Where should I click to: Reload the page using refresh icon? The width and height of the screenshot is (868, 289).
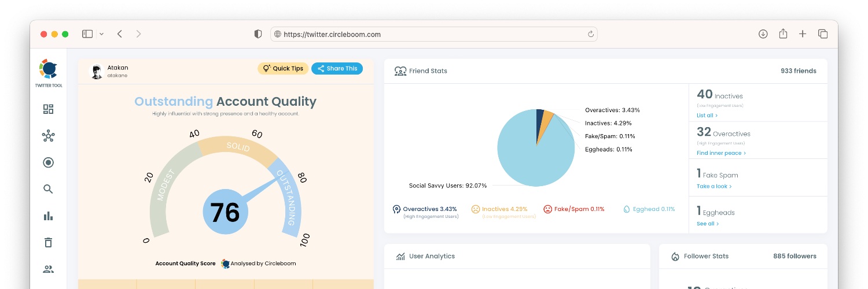pos(591,34)
